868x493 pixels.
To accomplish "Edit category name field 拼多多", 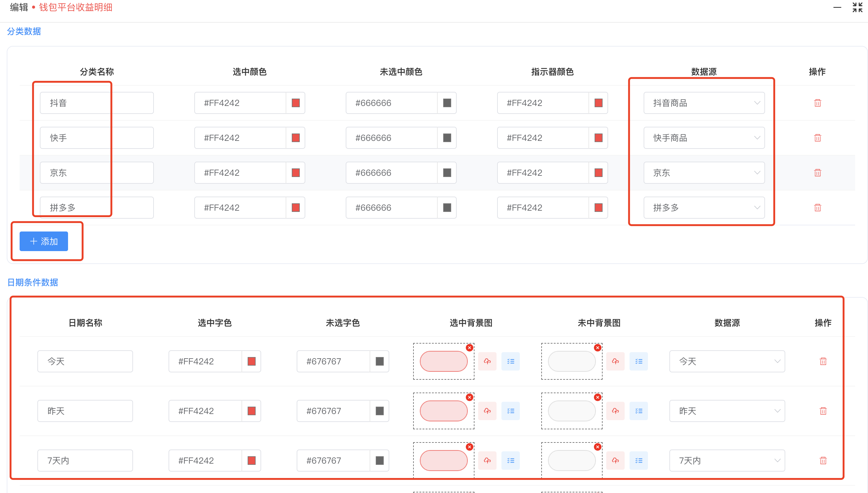I will (x=97, y=208).
